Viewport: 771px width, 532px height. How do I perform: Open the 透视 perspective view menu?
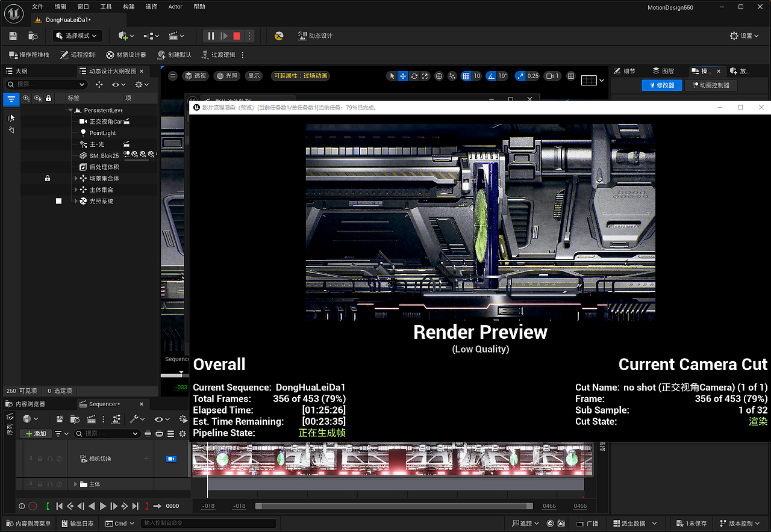(196, 76)
